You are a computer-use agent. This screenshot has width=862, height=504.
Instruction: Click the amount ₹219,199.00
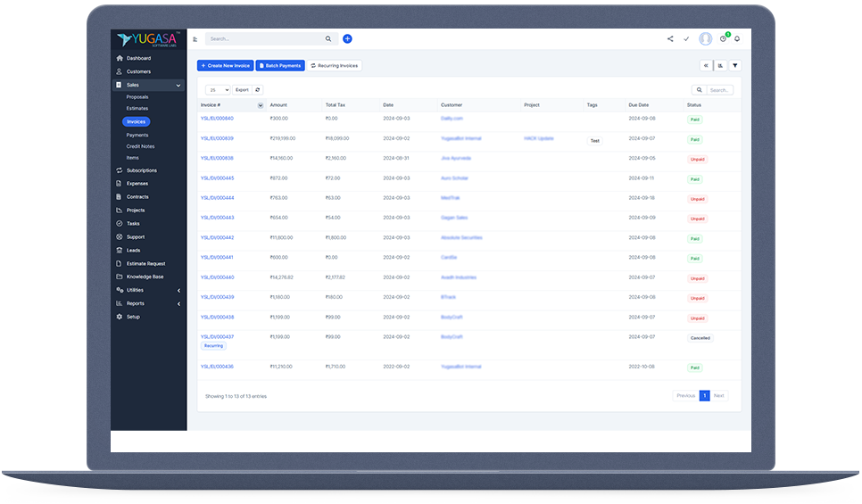pyautogui.click(x=283, y=138)
